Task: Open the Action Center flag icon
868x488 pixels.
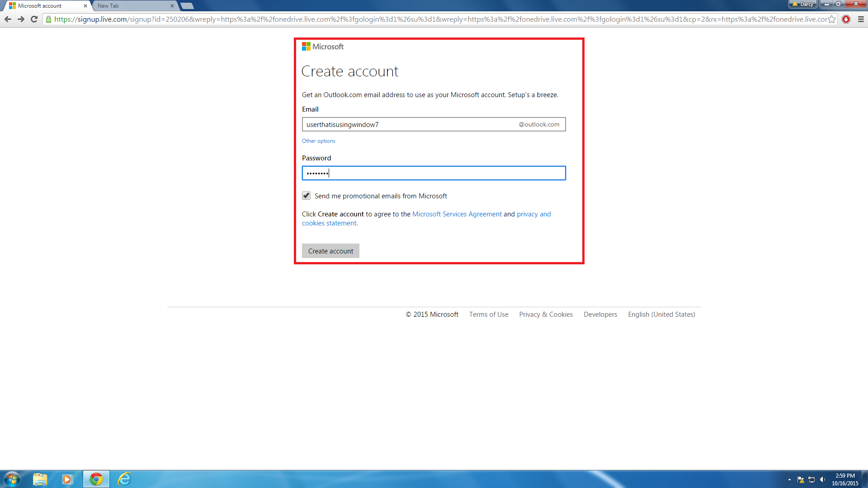Action: pyautogui.click(x=801, y=479)
